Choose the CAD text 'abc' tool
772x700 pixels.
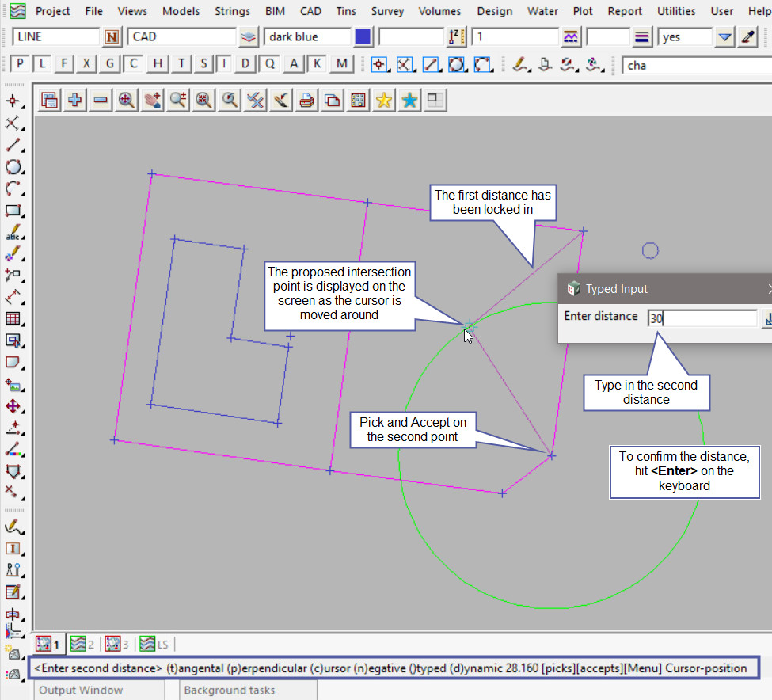point(13,234)
